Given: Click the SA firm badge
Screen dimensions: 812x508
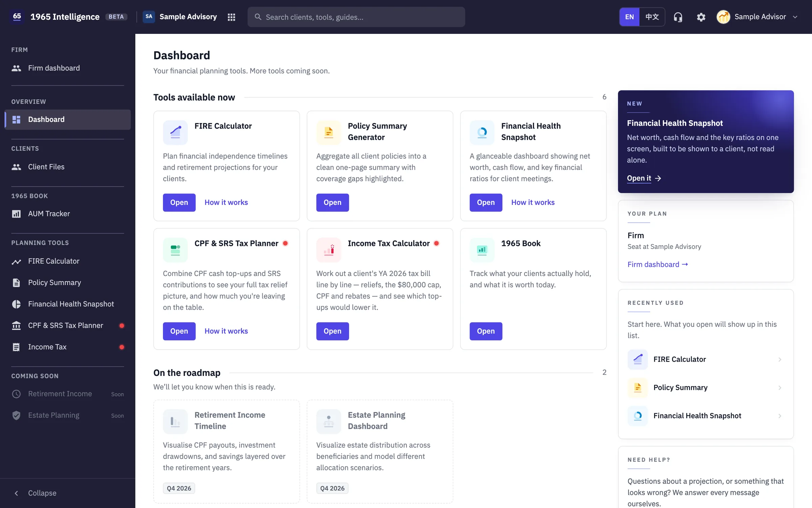Looking at the screenshot, I should (149, 17).
